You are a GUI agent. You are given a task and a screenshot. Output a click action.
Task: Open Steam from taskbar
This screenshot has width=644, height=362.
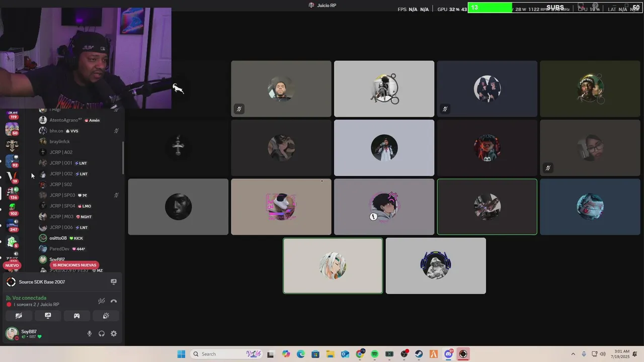coord(419,354)
